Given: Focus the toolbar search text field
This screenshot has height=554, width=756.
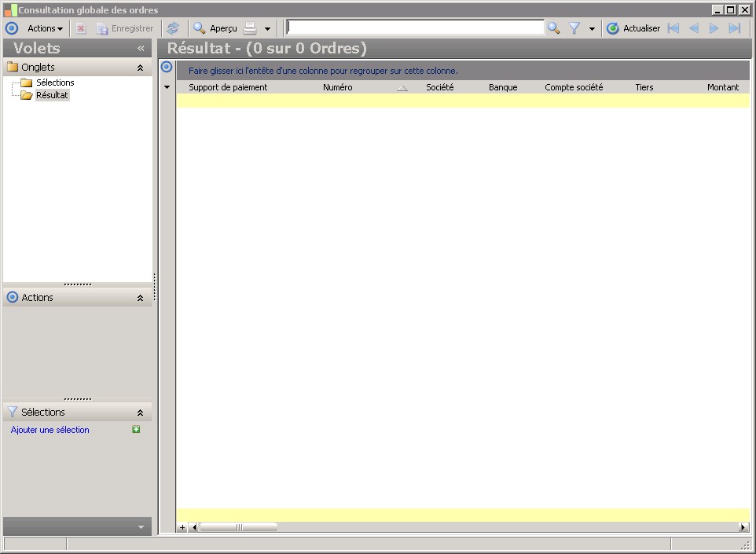Looking at the screenshot, I should click(415, 28).
